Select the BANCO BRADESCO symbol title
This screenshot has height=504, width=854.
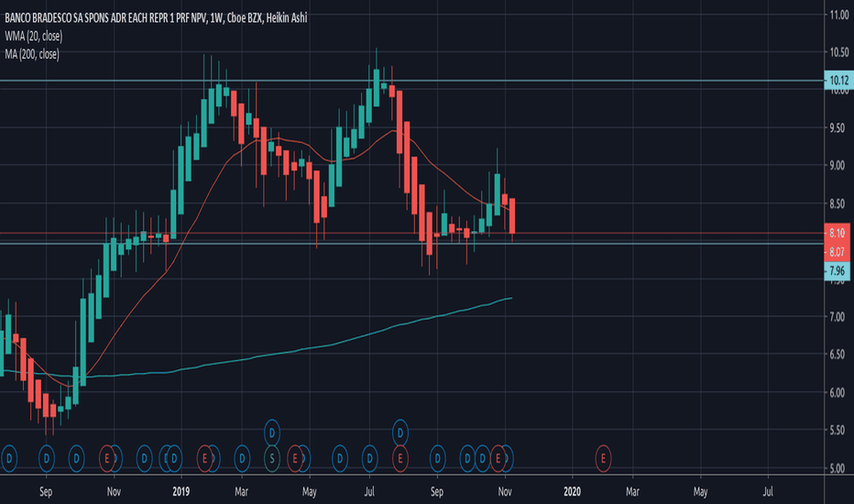click(x=156, y=18)
